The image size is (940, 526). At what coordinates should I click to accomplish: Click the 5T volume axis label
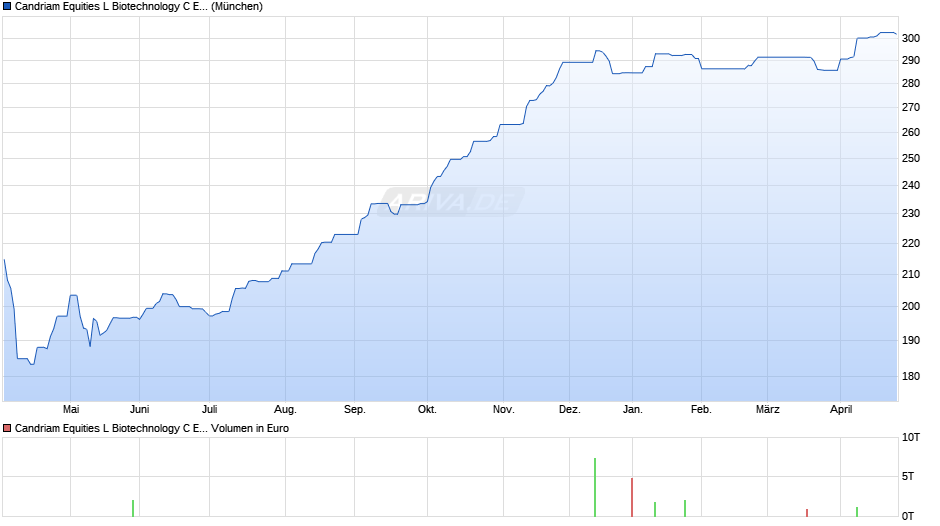908,476
